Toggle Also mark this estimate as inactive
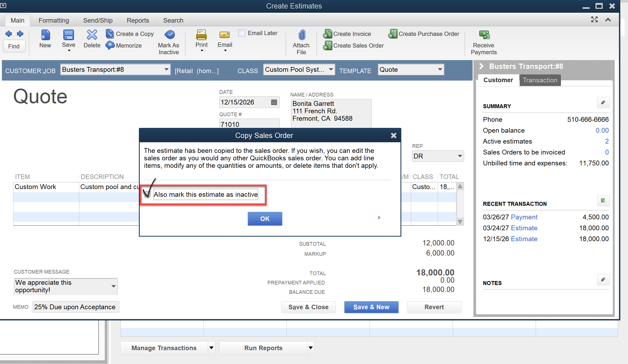 [x=147, y=194]
